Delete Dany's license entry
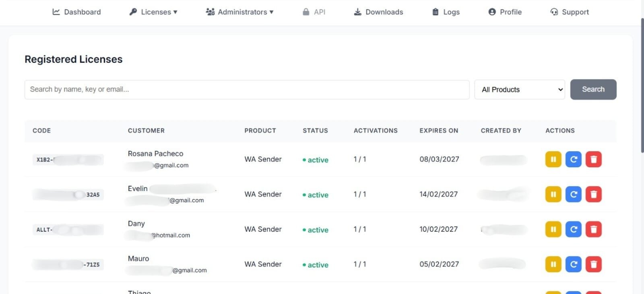This screenshot has height=294, width=644. coord(593,229)
